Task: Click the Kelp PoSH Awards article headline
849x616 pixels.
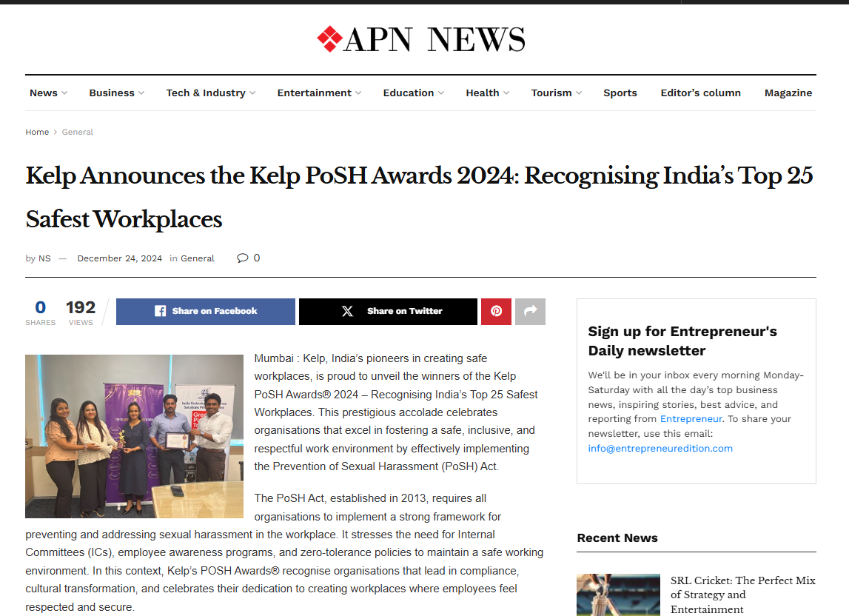Action: click(419, 197)
